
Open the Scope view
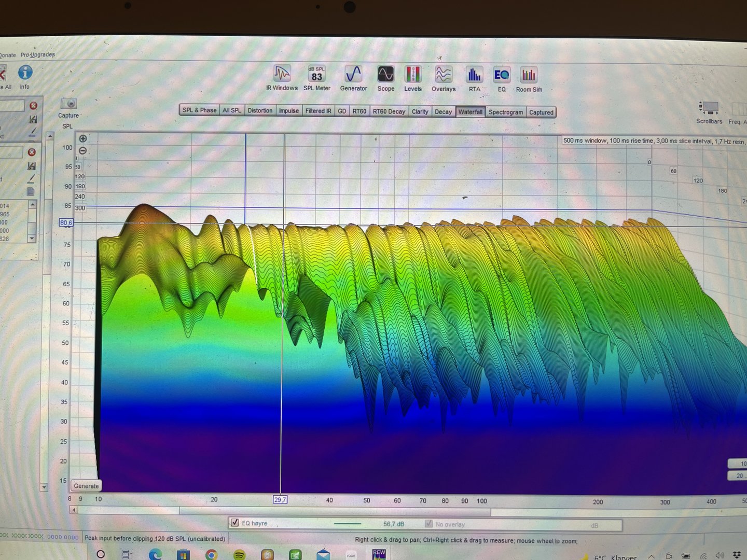pos(385,75)
